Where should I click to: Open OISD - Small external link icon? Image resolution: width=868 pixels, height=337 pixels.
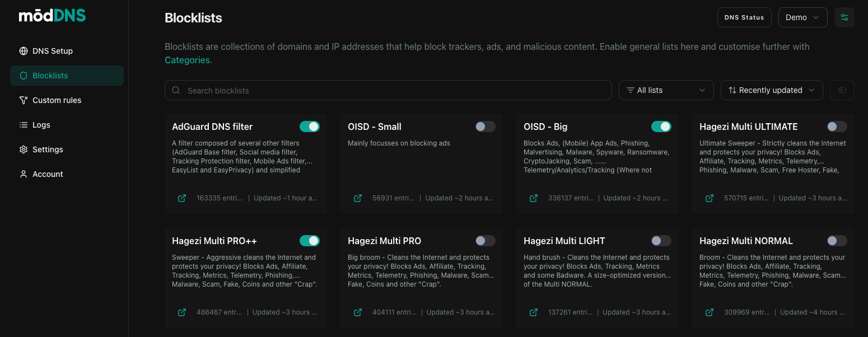358,198
